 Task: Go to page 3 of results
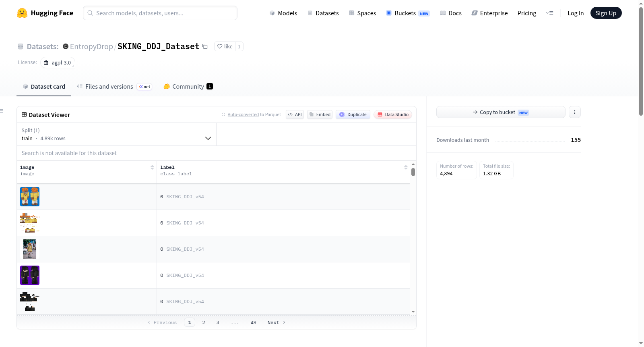pos(218,322)
